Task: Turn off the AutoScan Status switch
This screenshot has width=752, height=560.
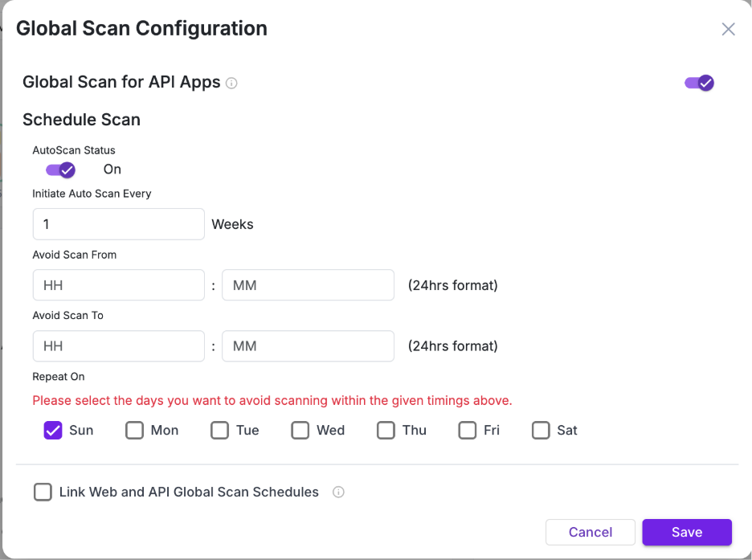Action: pyautogui.click(x=60, y=170)
